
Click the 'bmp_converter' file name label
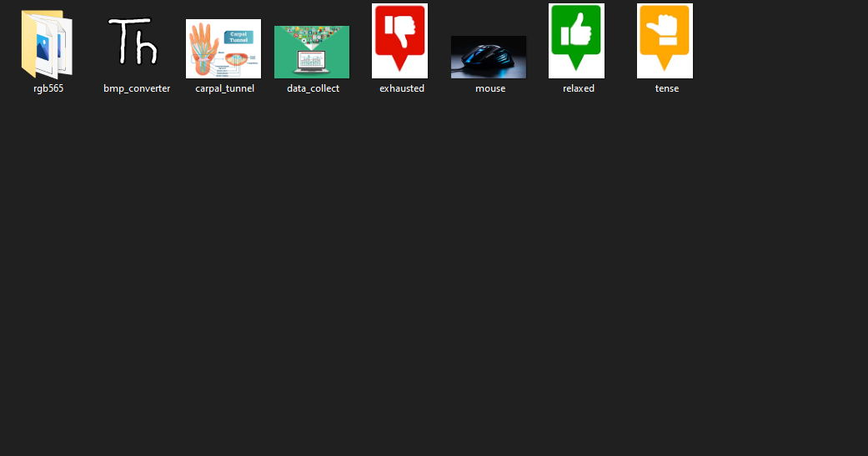[137, 88]
